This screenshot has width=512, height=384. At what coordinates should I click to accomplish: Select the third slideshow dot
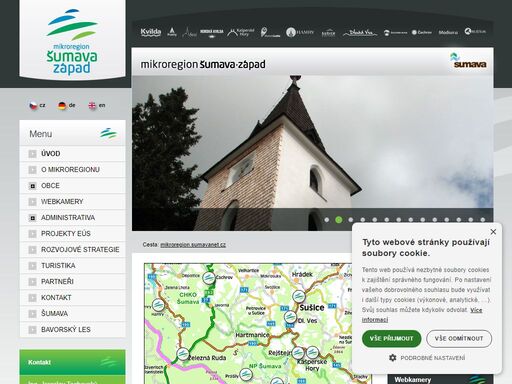pos(351,220)
